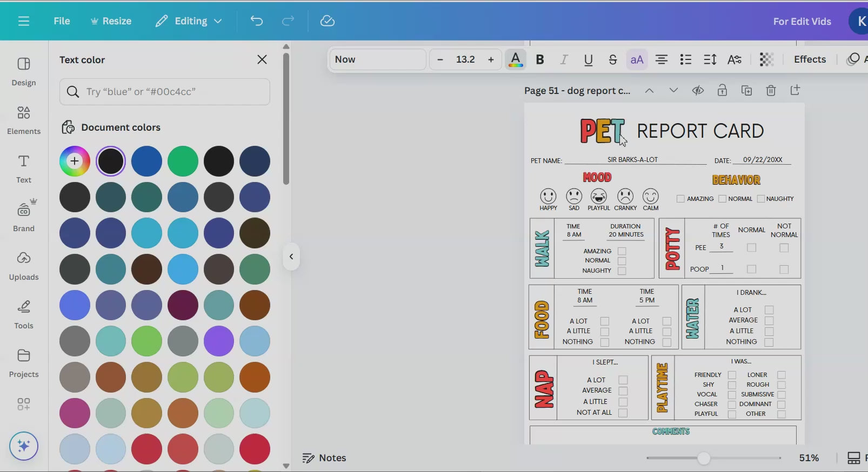
Task: Delete page with the trash icon
Action: click(x=771, y=91)
